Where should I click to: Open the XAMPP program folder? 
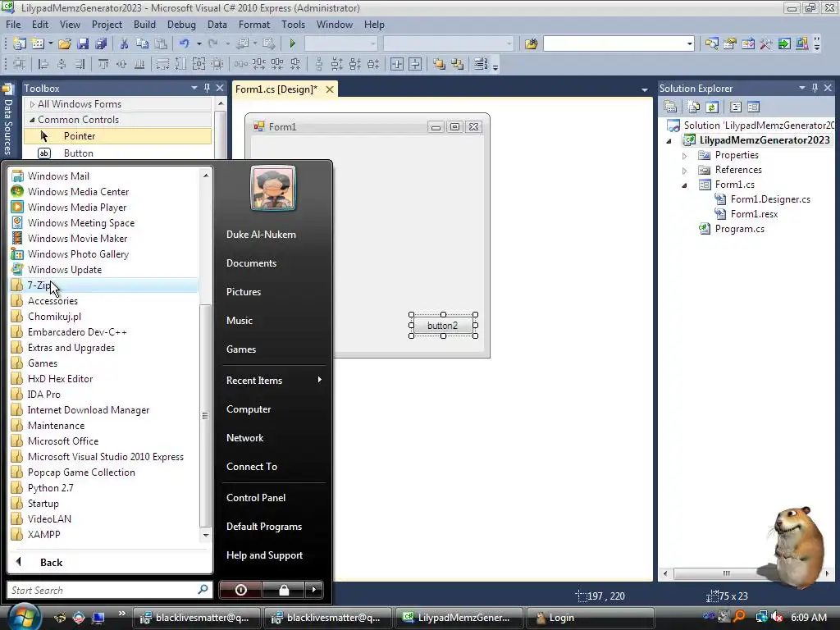(104, 535)
